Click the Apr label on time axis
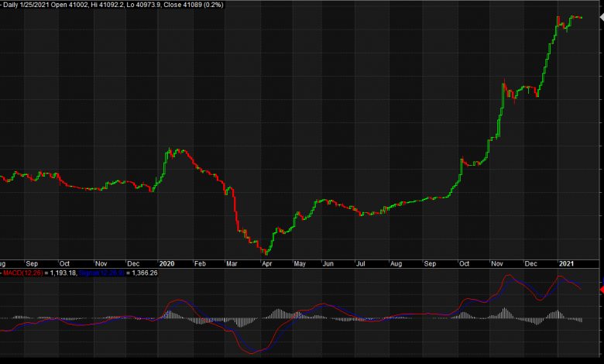The width and height of the screenshot is (604, 364). (x=266, y=264)
